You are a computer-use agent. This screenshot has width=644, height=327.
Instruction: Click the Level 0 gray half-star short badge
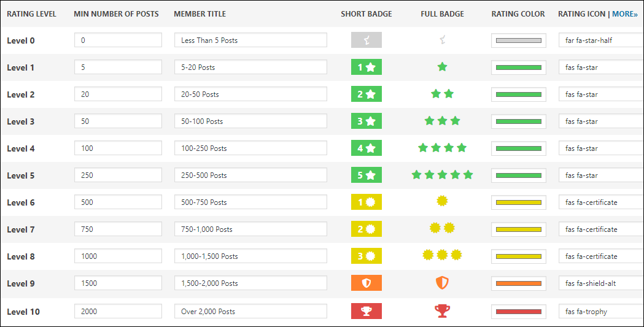(x=367, y=40)
